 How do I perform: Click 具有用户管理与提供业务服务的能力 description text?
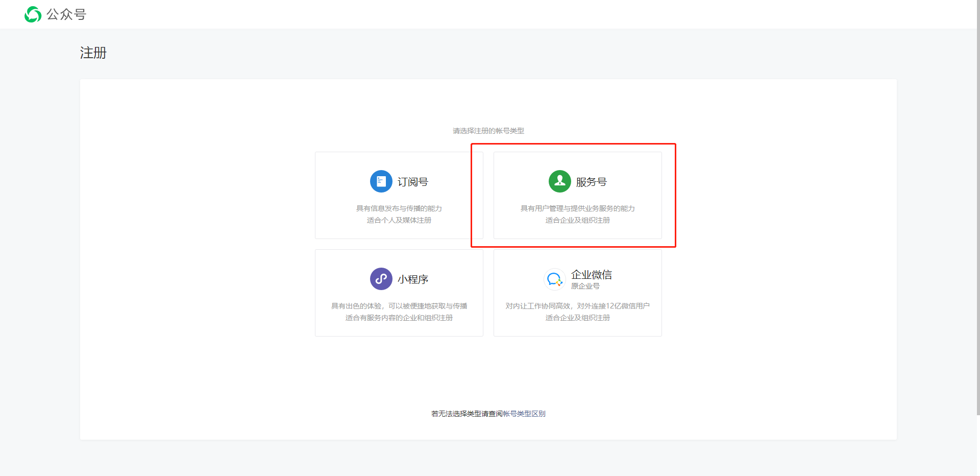coord(578,208)
